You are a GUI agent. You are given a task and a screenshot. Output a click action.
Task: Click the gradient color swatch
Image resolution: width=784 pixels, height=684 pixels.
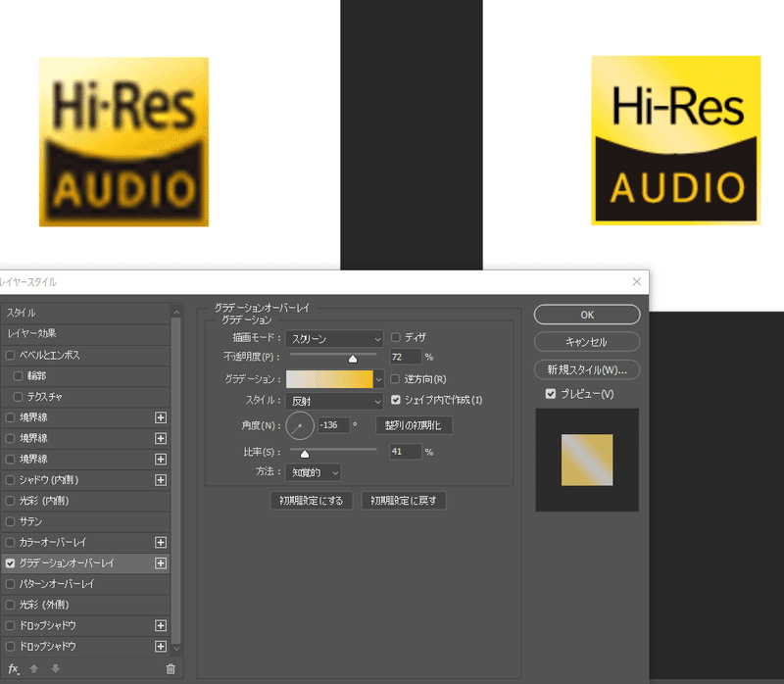pos(328,379)
